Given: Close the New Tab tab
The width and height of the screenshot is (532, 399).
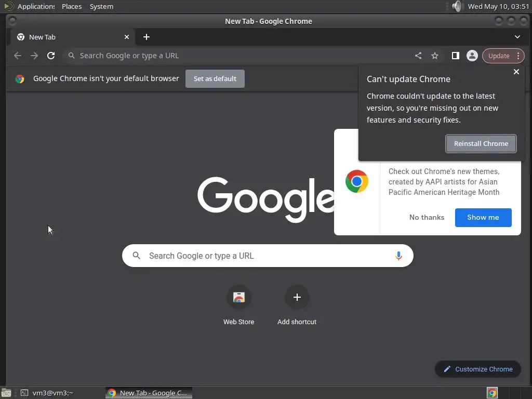Looking at the screenshot, I should (127, 37).
